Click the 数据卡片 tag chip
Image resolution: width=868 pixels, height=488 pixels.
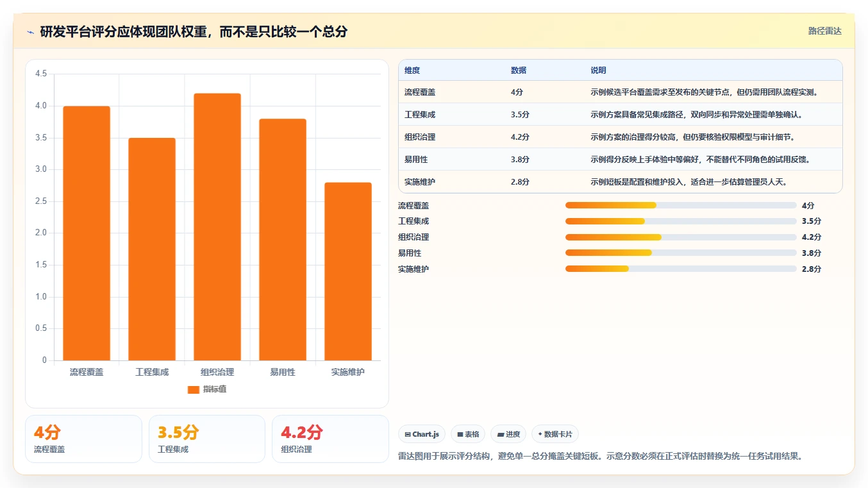pyautogui.click(x=555, y=434)
